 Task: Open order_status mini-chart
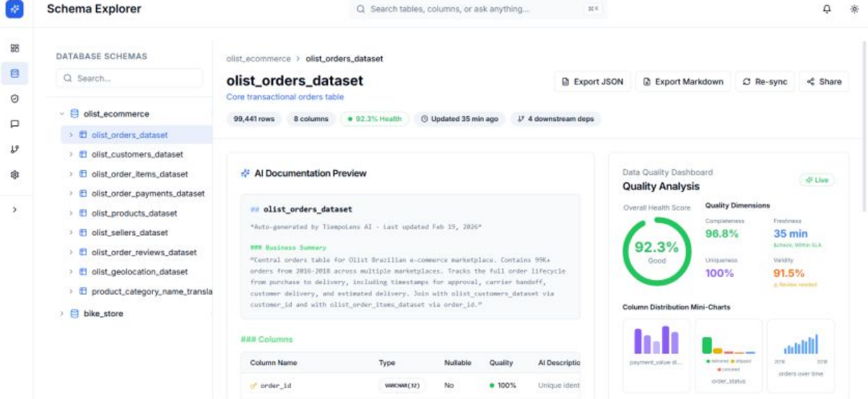coord(729,356)
